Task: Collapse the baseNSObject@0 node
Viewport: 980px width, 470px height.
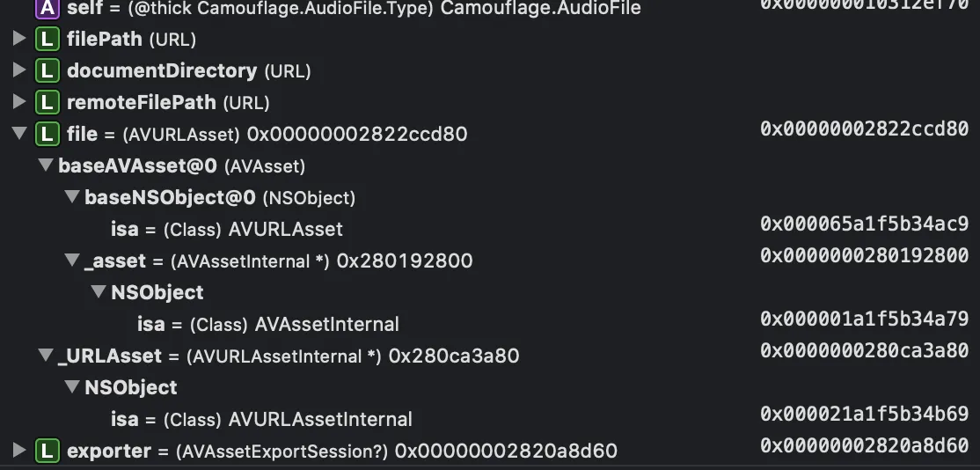Action: tap(72, 198)
